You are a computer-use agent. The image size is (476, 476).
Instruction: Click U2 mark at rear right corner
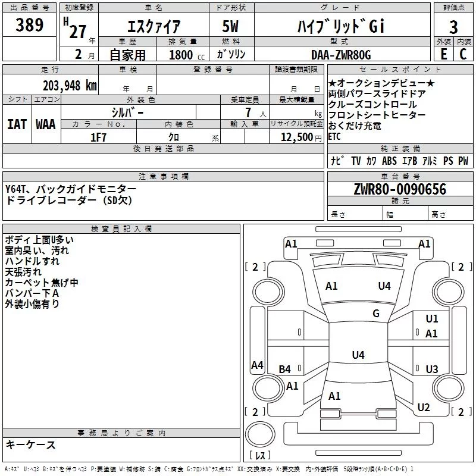pyautogui.click(x=424, y=408)
